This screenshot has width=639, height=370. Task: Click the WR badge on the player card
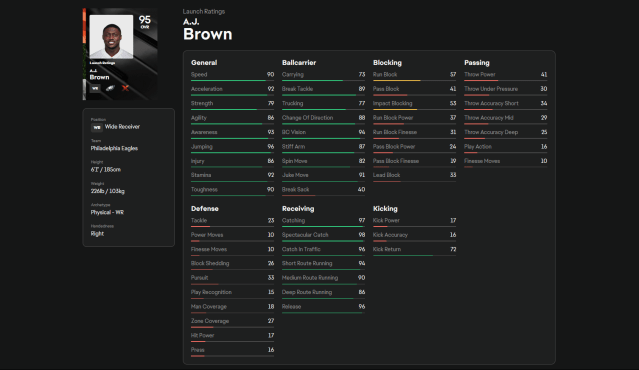click(95, 88)
